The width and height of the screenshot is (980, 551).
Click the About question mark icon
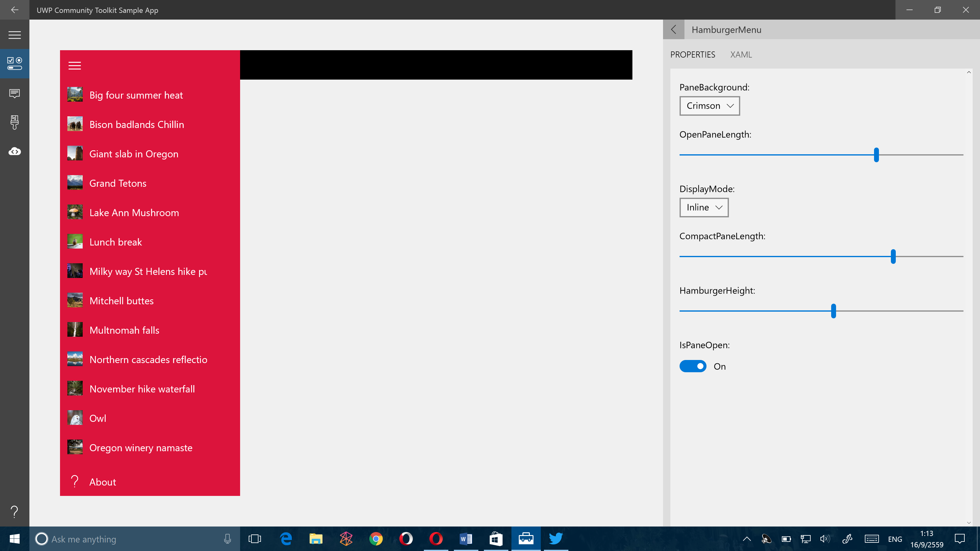tap(74, 482)
